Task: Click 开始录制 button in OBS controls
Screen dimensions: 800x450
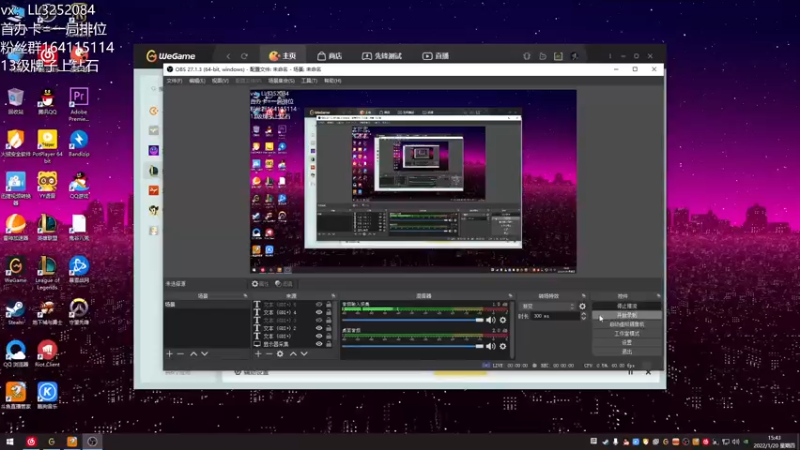Action: point(627,315)
